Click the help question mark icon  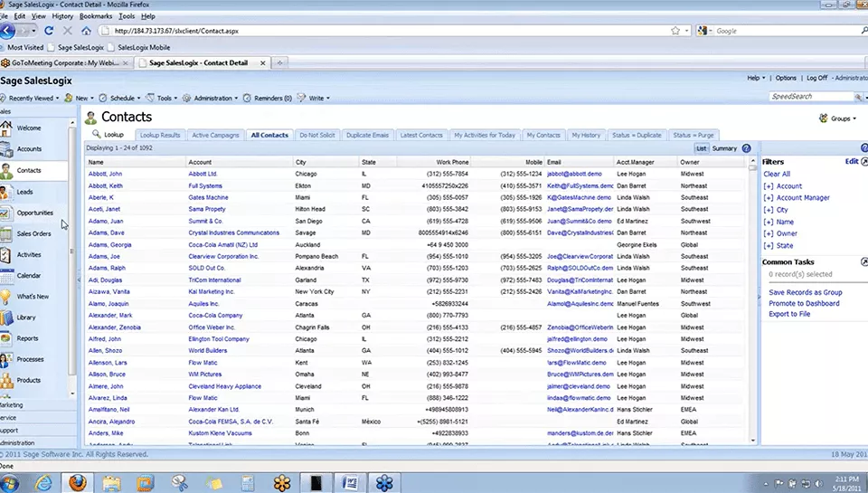tap(746, 148)
